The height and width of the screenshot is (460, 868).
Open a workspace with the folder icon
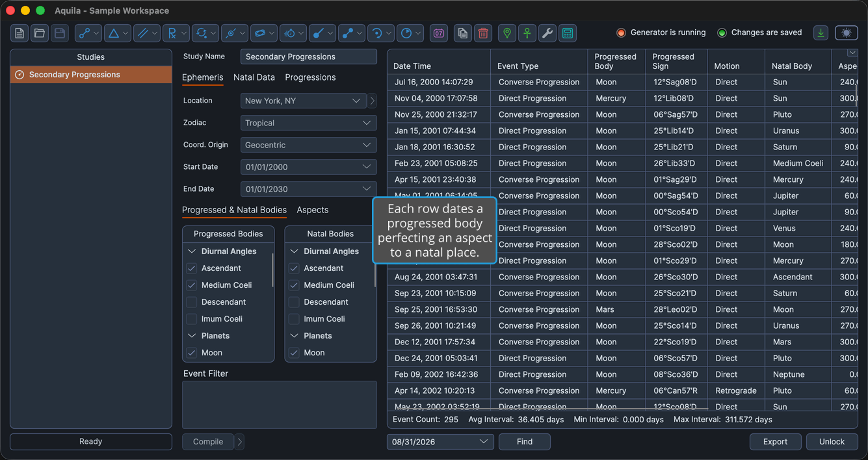(x=40, y=33)
